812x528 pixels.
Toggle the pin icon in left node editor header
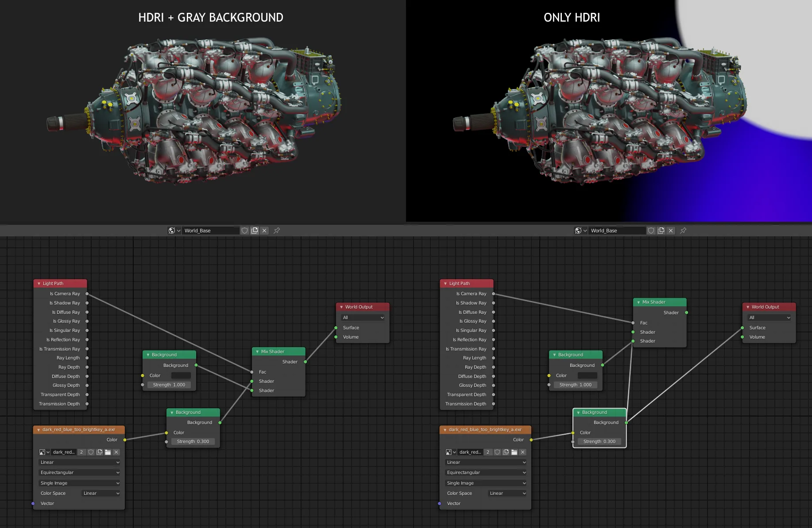click(x=277, y=231)
